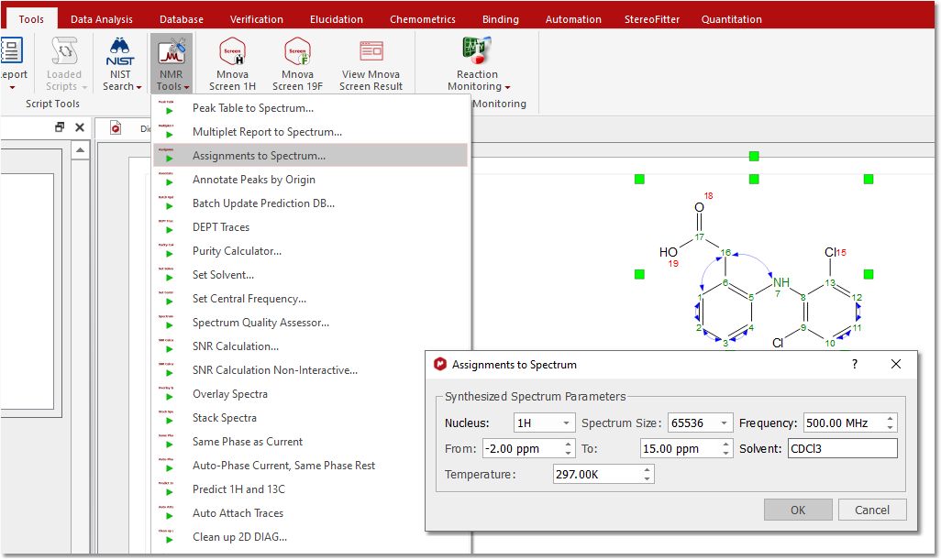Viewport: 941px width, 560px height.
Task: Open Reaction Monitoring tool
Action: click(x=478, y=63)
